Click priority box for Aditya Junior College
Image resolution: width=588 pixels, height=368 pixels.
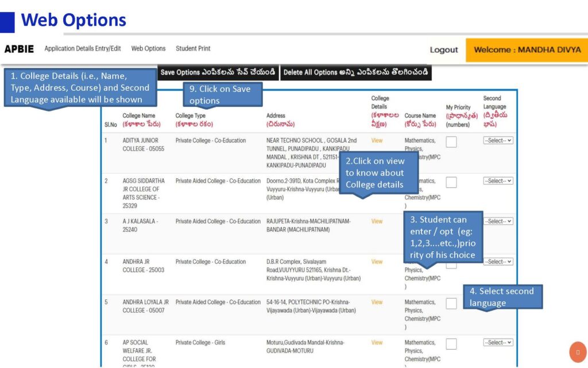click(451, 141)
